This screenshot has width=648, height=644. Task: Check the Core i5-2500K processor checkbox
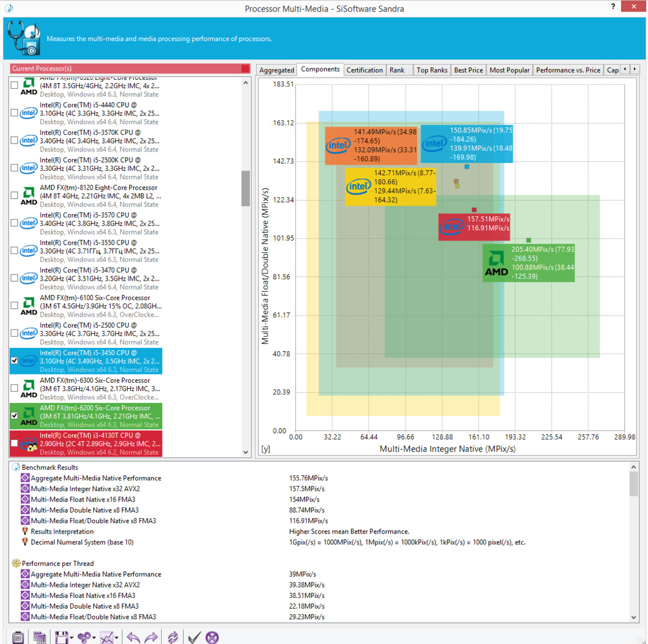tap(14, 168)
